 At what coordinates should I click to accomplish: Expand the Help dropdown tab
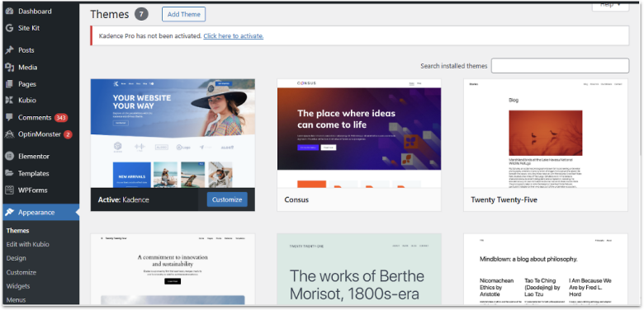coord(611,5)
